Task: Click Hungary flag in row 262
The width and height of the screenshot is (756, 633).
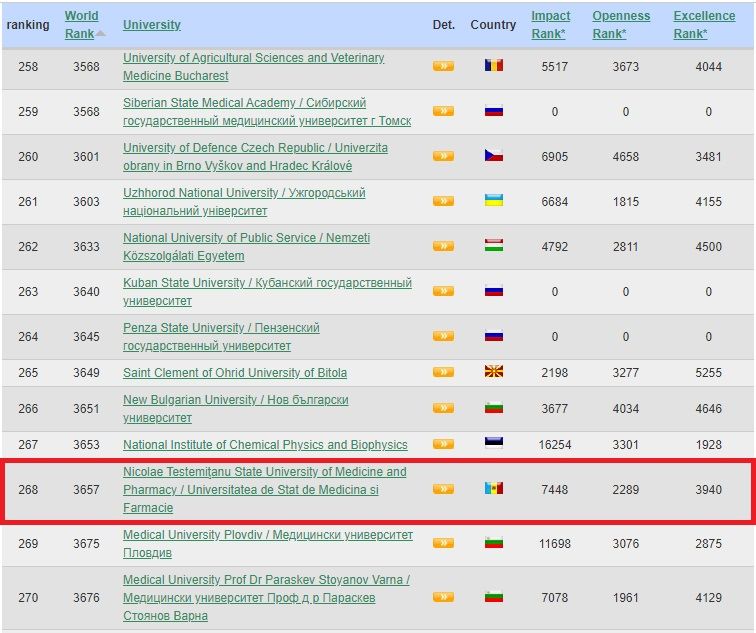Action: point(494,246)
